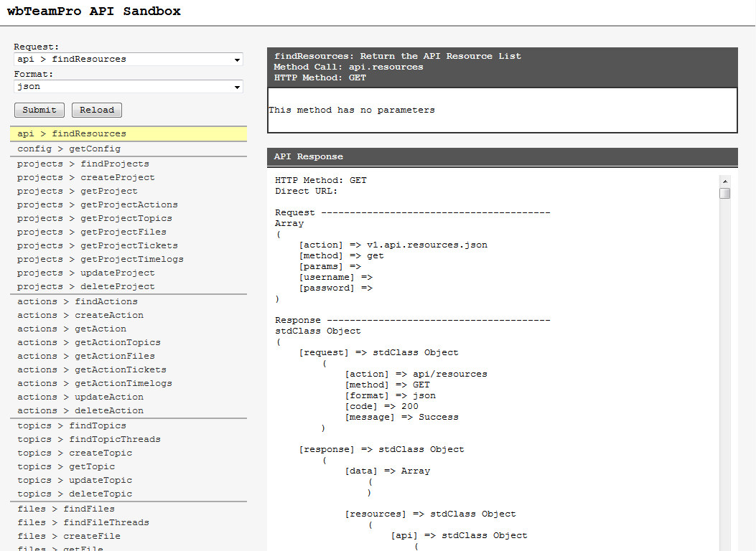756x551 pixels.
Task: Open files > findFiles method
Action: coord(66,509)
